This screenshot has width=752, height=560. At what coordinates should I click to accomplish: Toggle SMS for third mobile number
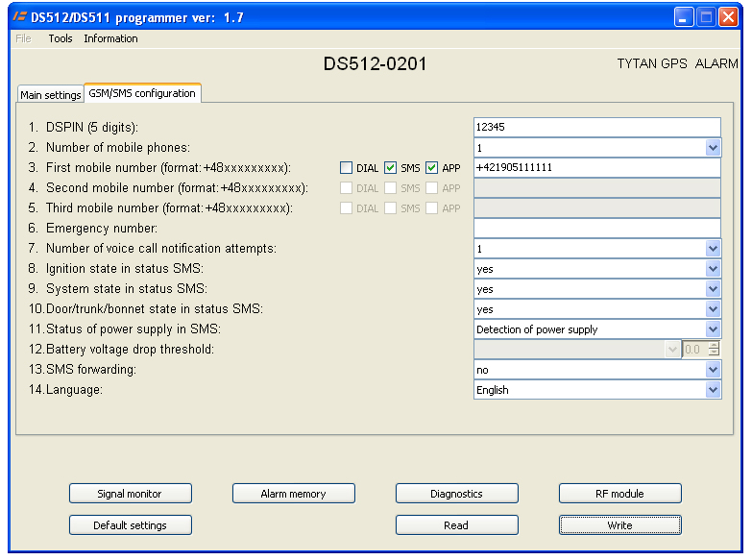coord(390,208)
